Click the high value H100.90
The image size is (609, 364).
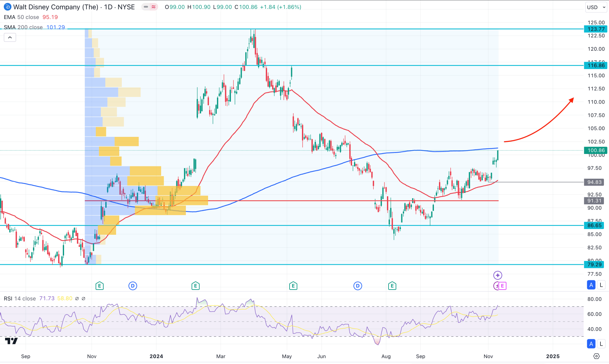click(x=199, y=7)
